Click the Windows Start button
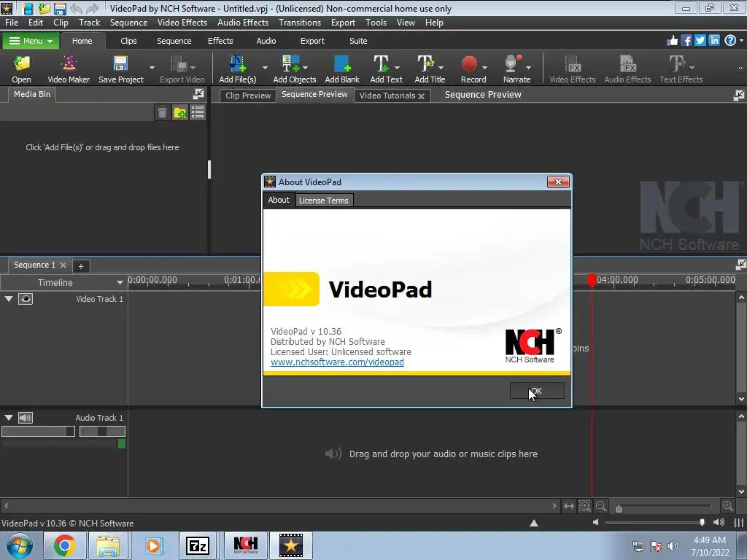The image size is (747, 560). click(20, 545)
